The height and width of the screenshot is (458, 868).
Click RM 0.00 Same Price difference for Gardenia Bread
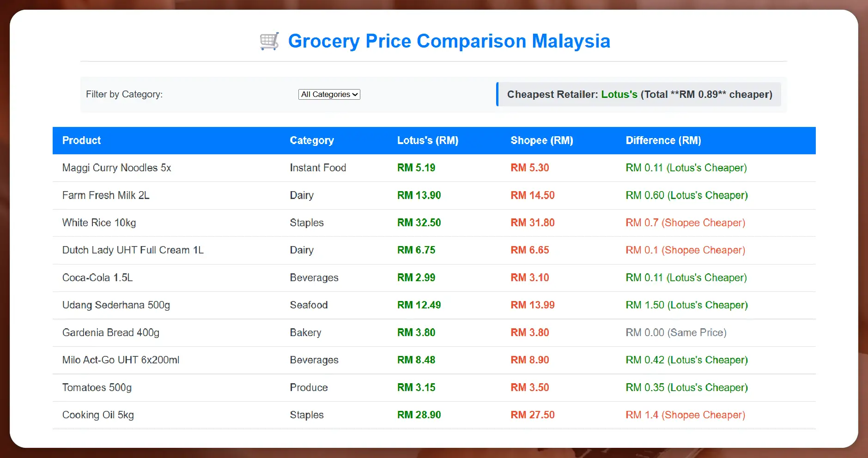click(677, 332)
